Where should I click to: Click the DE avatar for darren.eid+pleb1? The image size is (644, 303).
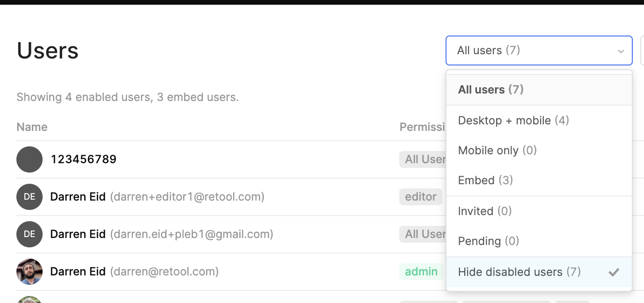pyautogui.click(x=29, y=234)
